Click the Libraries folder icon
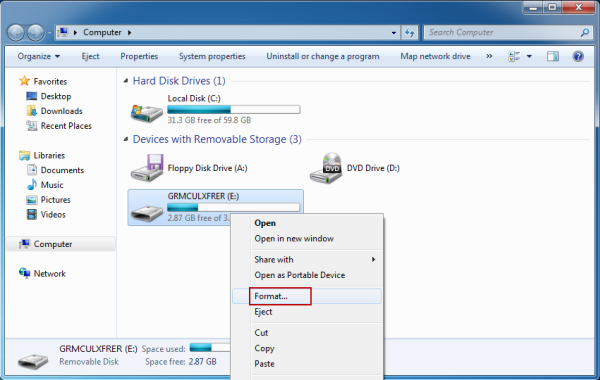 coord(24,155)
